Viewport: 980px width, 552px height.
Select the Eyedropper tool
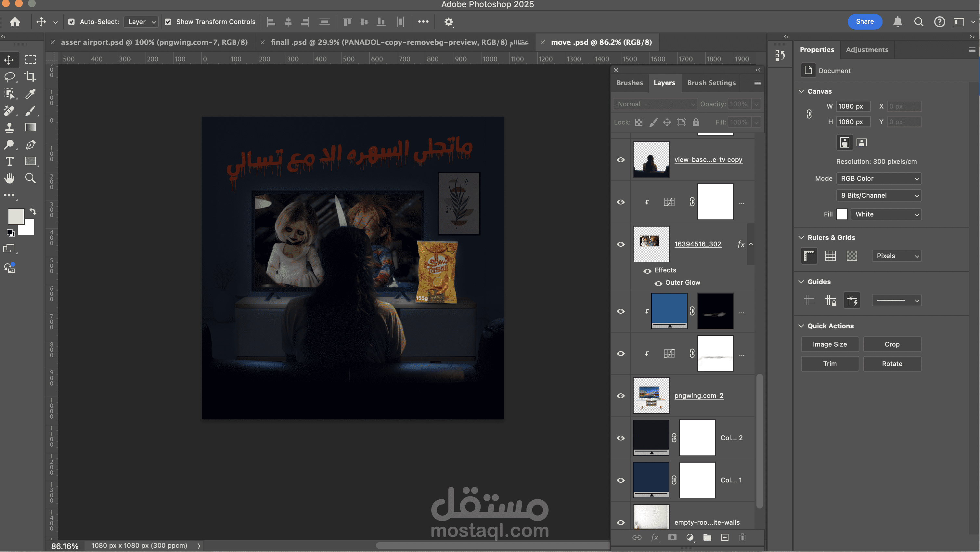(x=31, y=94)
